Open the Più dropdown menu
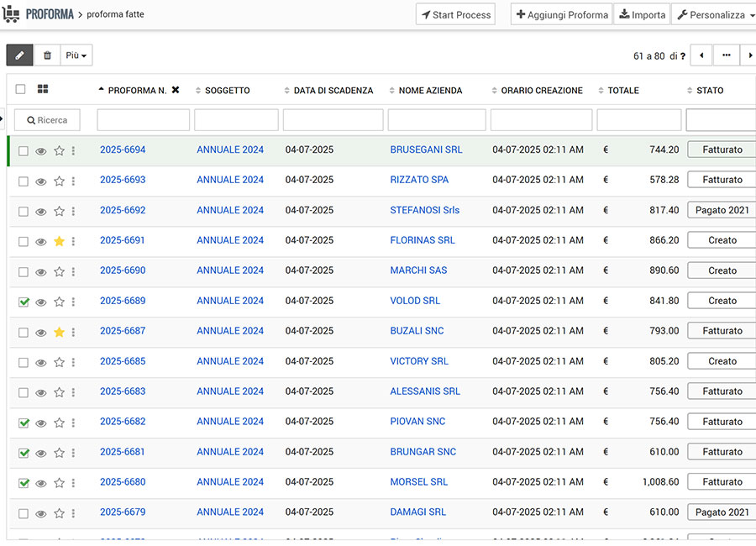 (76, 55)
